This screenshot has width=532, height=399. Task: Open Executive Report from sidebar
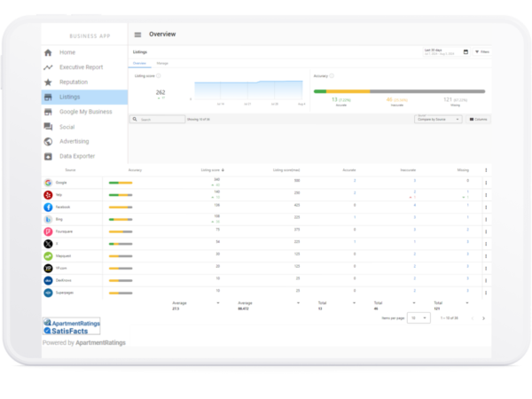pyautogui.click(x=81, y=67)
